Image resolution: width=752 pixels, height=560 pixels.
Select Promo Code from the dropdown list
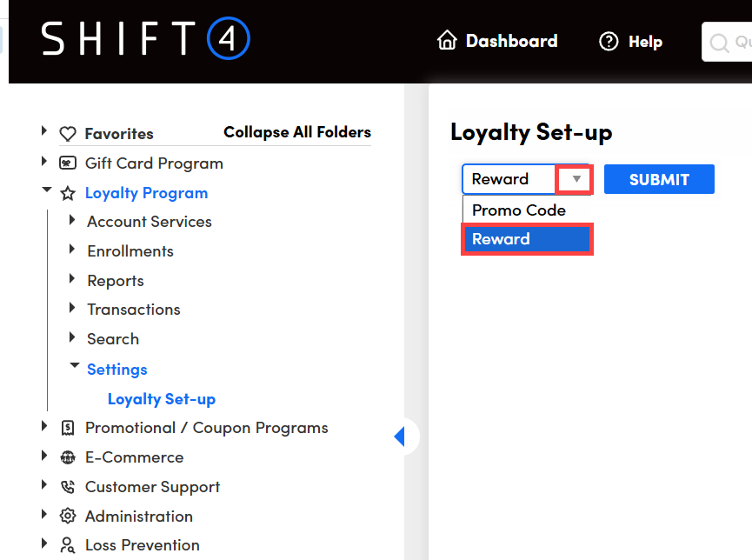(519, 210)
